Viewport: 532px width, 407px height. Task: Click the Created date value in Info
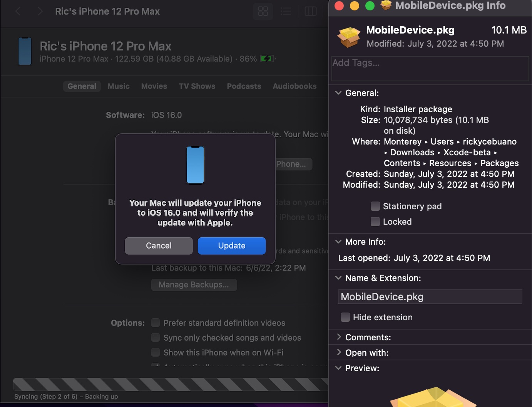pyautogui.click(x=449, y=174)
